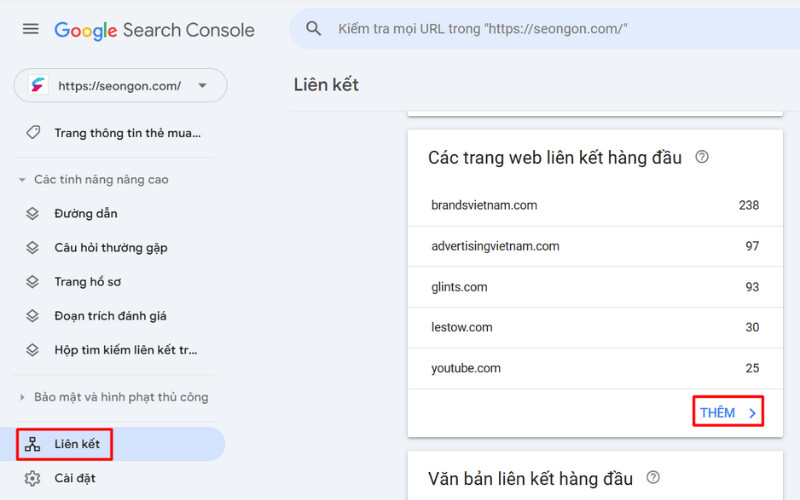The height and width of the screenshot is (500, 800).
Task: Collapse the Các tính năng nâng cao section
Action: [x=22, y=180]
